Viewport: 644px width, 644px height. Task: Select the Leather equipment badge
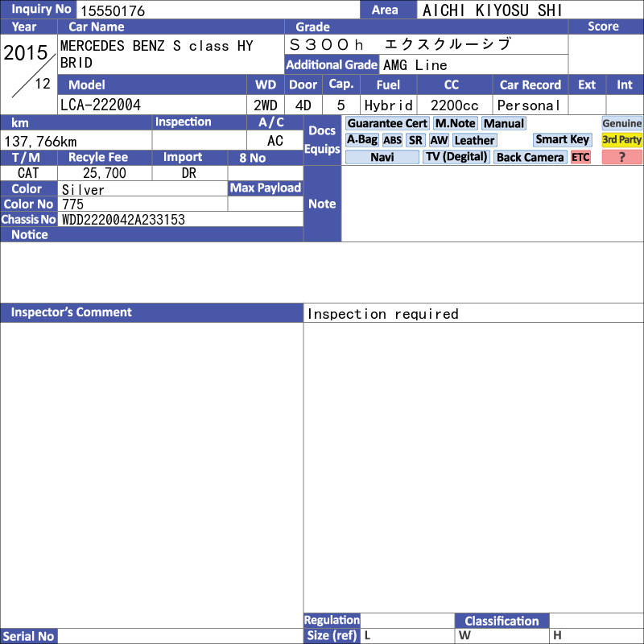point(474,140)
